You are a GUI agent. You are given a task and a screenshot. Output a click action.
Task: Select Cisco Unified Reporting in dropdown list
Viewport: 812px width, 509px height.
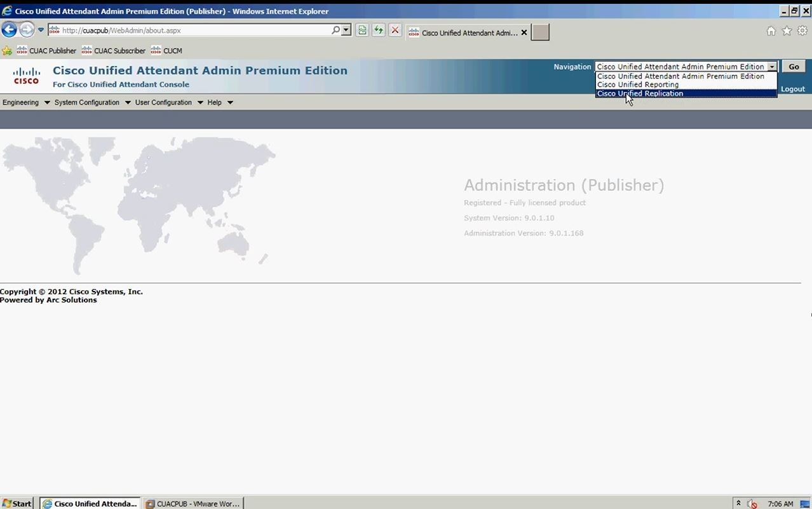tap(686, 85)
